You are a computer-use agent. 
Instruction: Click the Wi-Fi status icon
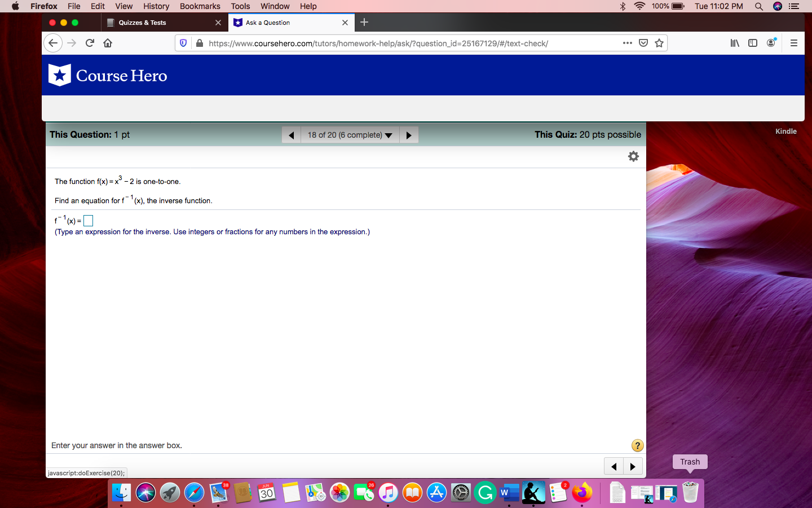[639, 6]
